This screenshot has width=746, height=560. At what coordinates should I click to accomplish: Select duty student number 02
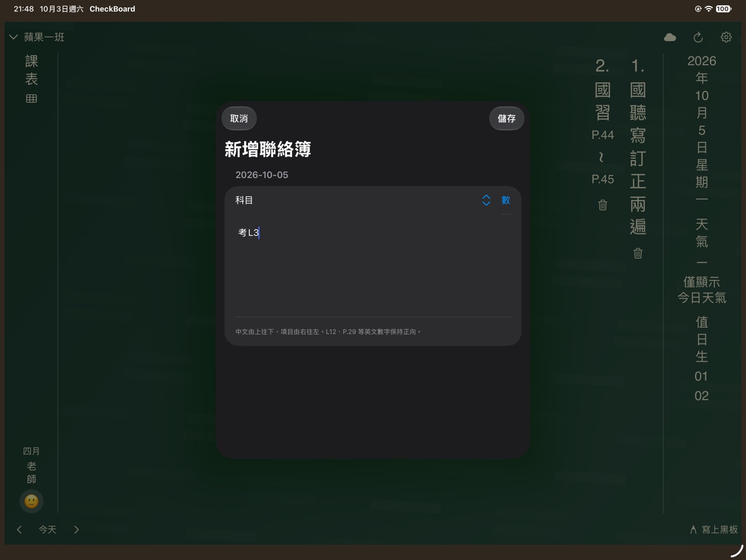coord(701,396)
